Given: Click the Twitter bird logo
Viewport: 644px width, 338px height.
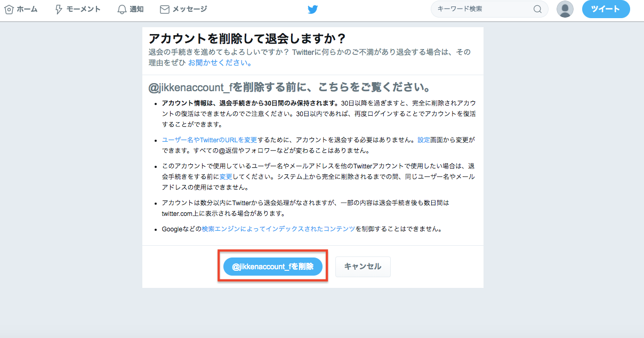Looking at the screenshot, I should coord(312,9).
